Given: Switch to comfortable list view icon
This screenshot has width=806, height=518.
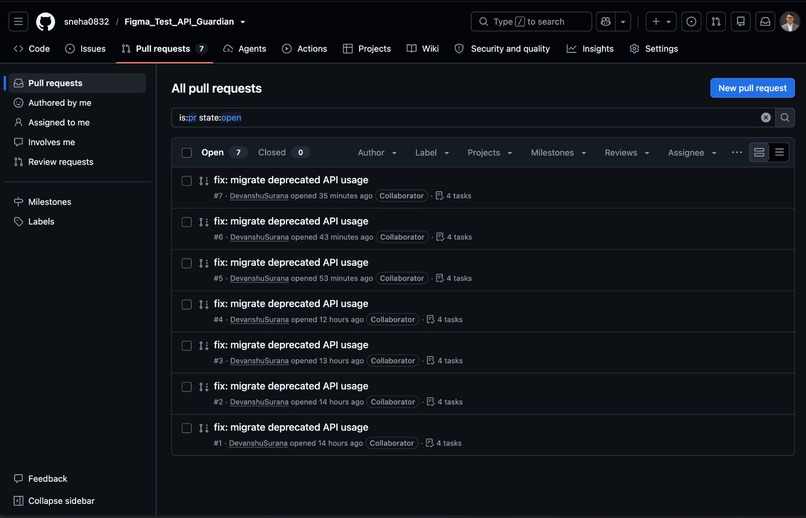Looking at the screenshot, I should click(x=759, y=153).
